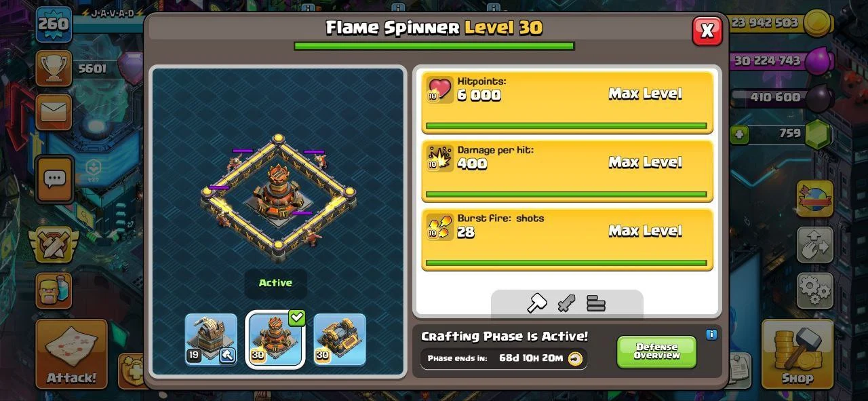The image size is (868, 401).
Task: Open the chat speech bubble
Action: pyautogui.click(x=54, y=180)
